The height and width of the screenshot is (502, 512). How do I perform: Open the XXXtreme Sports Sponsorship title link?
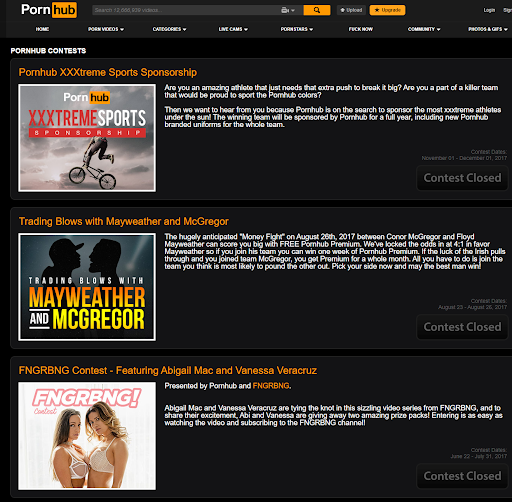point(108,72)
